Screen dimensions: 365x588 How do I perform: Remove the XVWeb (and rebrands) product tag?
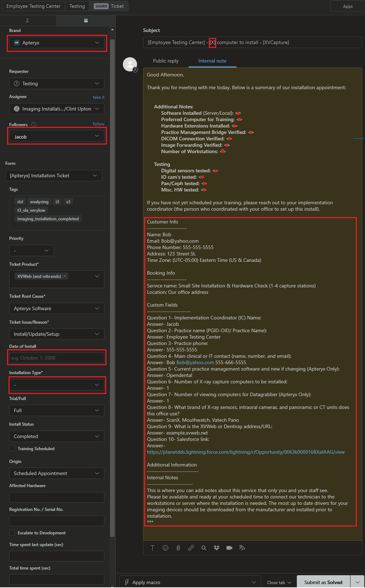(65, 276)
